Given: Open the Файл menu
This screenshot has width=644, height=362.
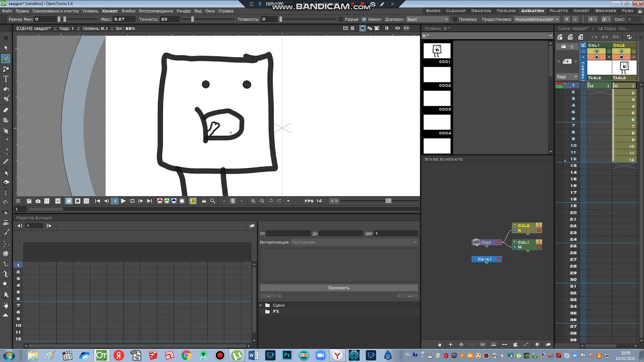Looking at the screenshot, I should 7,11.
